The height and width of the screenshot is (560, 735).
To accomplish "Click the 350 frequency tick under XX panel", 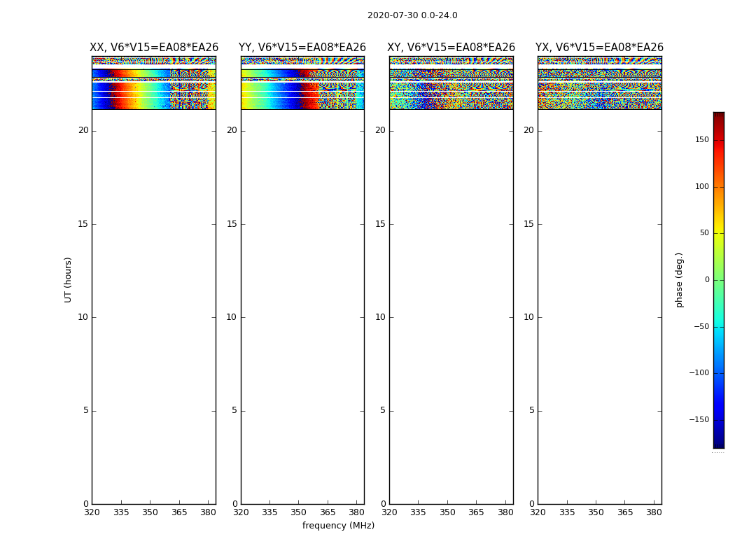I will [x=150, y=512].
